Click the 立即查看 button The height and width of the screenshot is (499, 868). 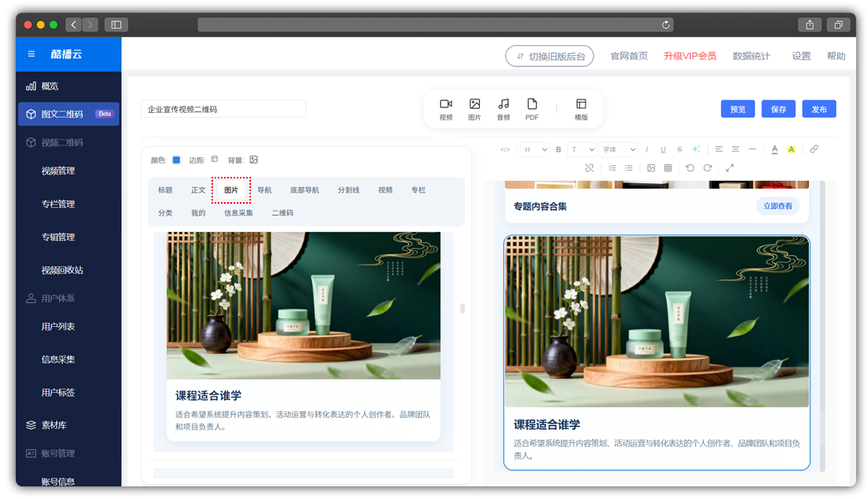coord(778,206)
